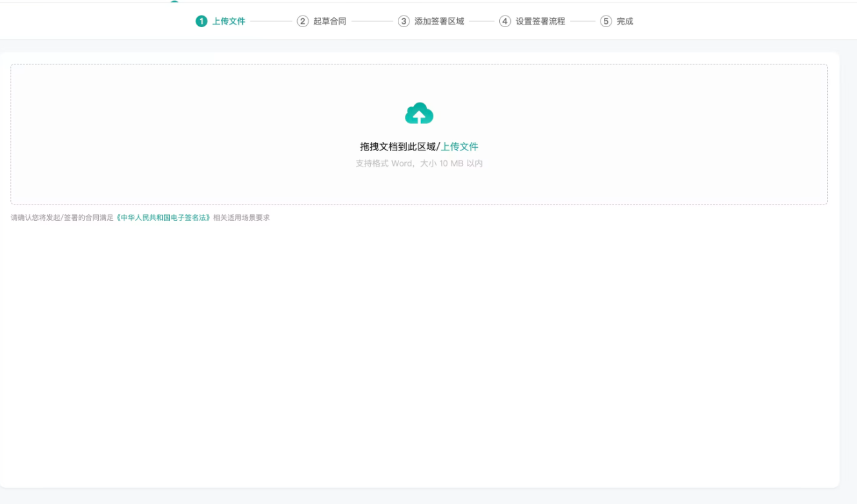Image resolution: width=857 pixels, height=504 pixels.
Task: Go to the 完成 step
Action: [625, 21]
